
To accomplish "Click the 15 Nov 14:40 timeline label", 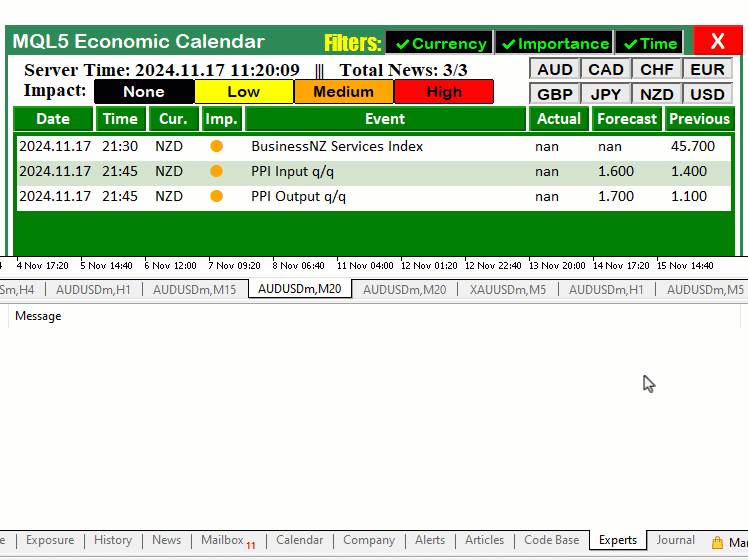I will (x=685, y=266).
